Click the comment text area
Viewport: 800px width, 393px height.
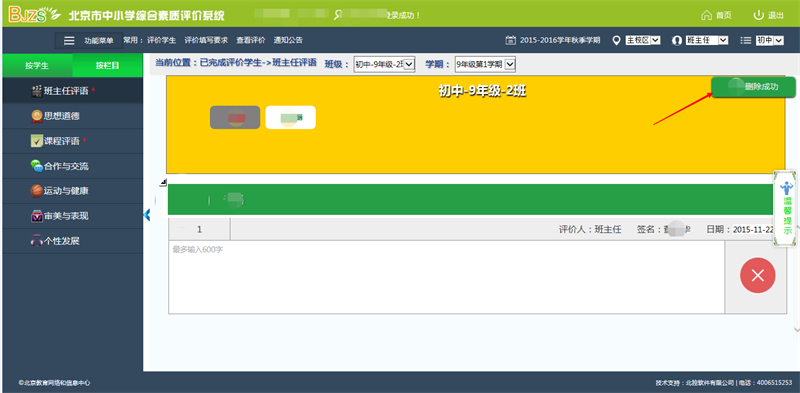(446, 277)
